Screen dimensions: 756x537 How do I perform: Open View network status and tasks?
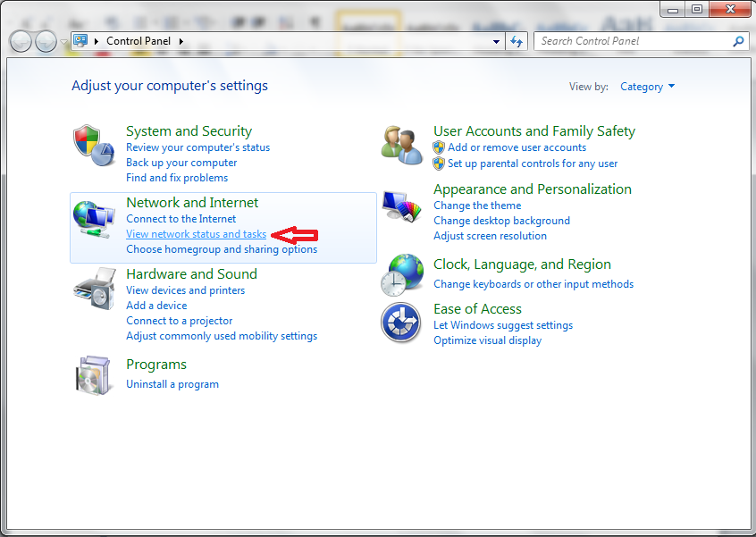tap(196, 233)
